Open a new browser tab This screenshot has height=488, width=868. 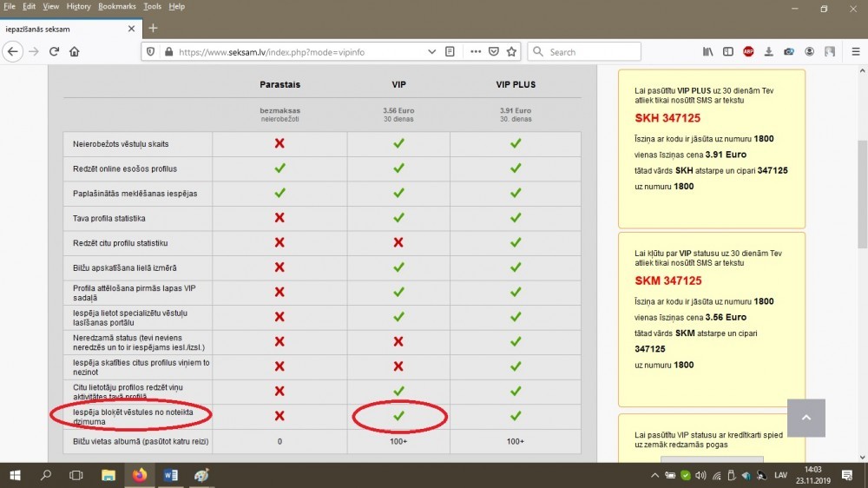click(153, 28)
